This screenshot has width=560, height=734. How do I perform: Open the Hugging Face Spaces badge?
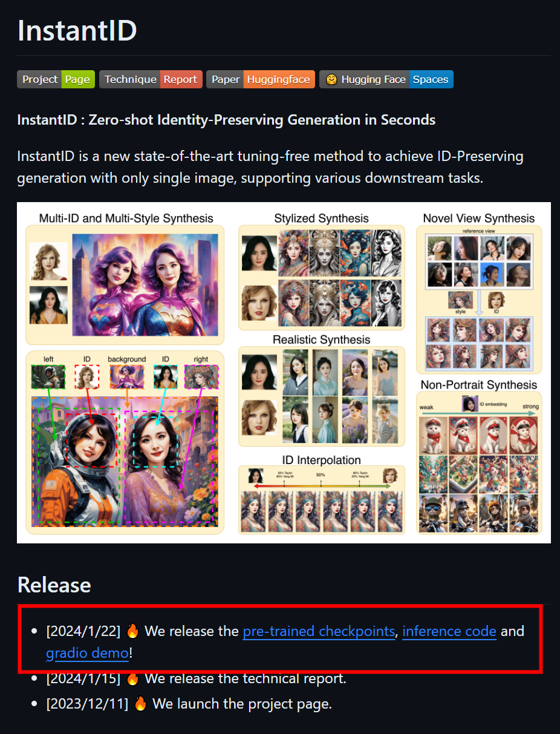pyautogui.click(x=386, y=79)
